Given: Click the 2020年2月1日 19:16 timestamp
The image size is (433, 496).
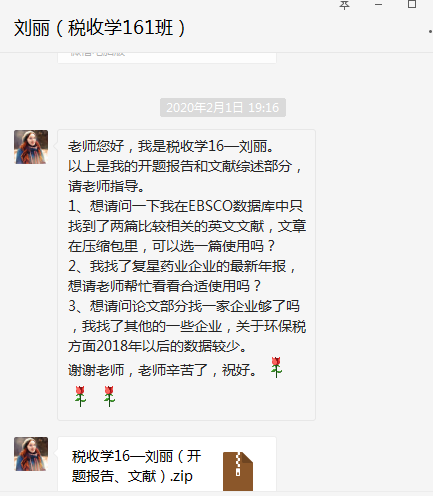Looking at the screenshot, I should (223, 107).
